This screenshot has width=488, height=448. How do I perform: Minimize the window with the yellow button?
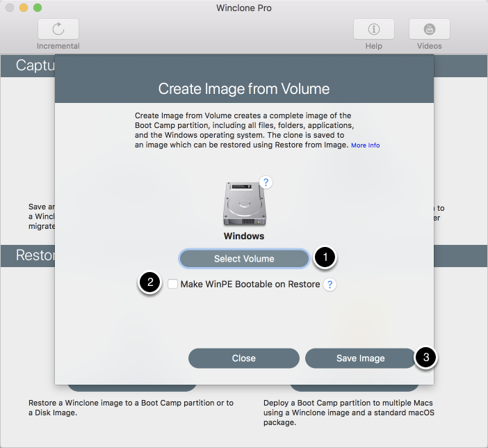click(24, 8)
